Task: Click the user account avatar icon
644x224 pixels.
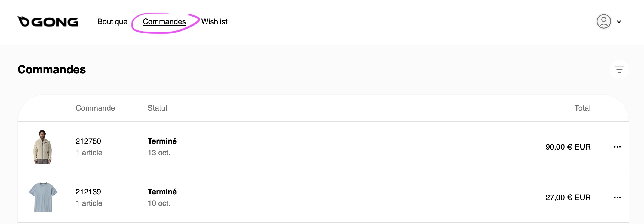Action: pos(603,21)
